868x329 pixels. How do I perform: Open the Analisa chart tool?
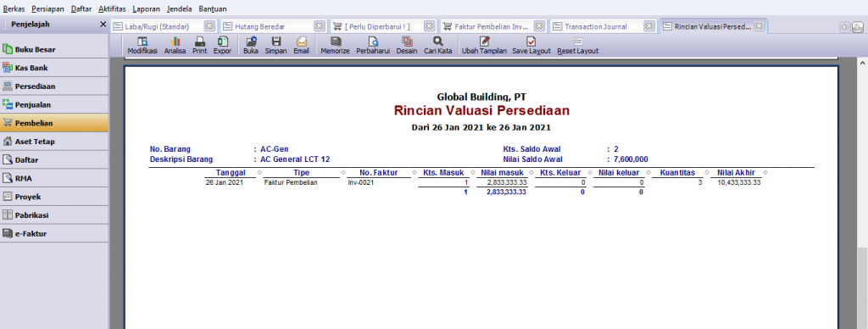(x=175, y=46)
